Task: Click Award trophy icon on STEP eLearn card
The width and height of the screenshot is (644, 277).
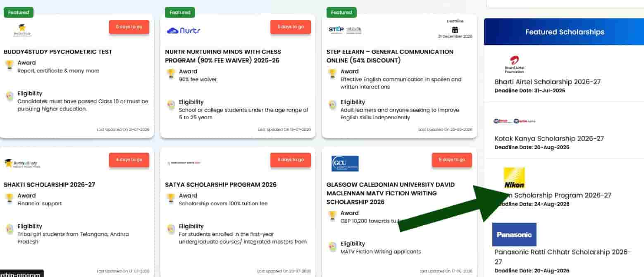Action: click(x=332, y=74)
